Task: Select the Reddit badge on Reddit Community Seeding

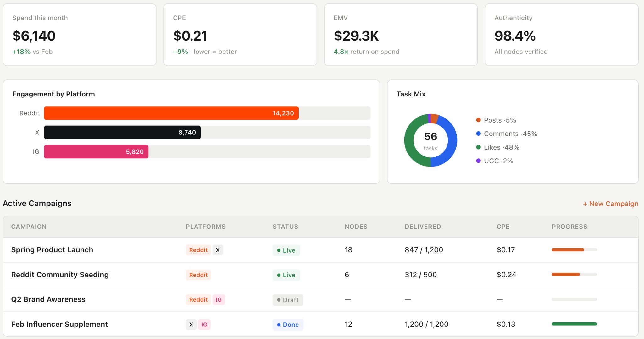Action: [198, 275]
